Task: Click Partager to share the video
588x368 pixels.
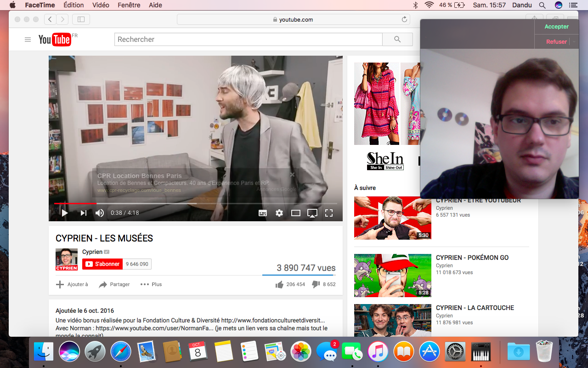Action: click(x=114, y=284)
